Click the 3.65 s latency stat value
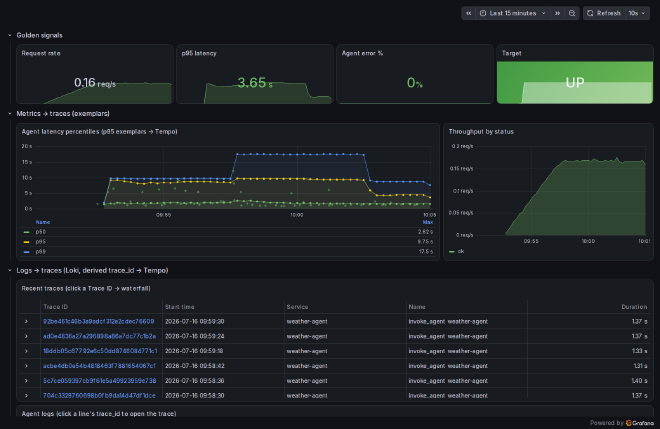 click(255, 83)
